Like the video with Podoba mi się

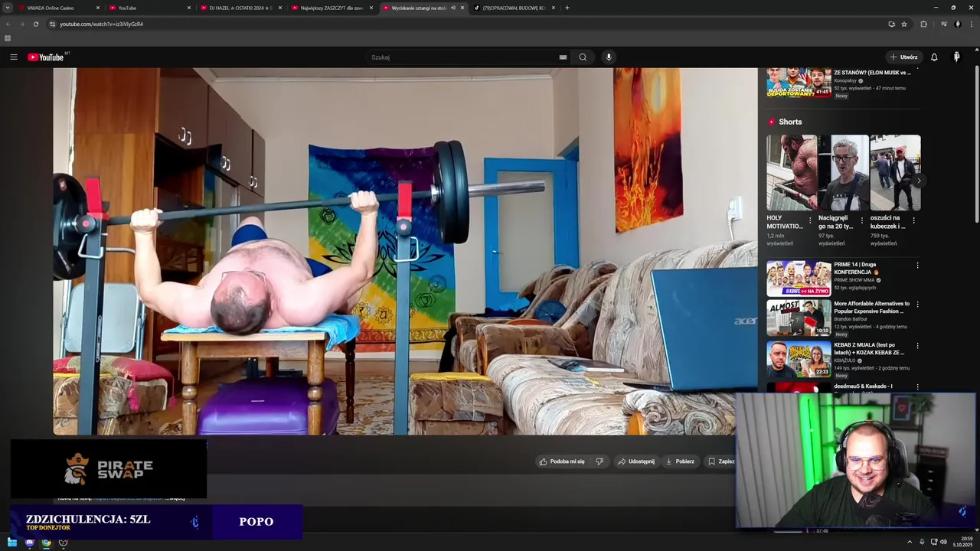point(562,461)
